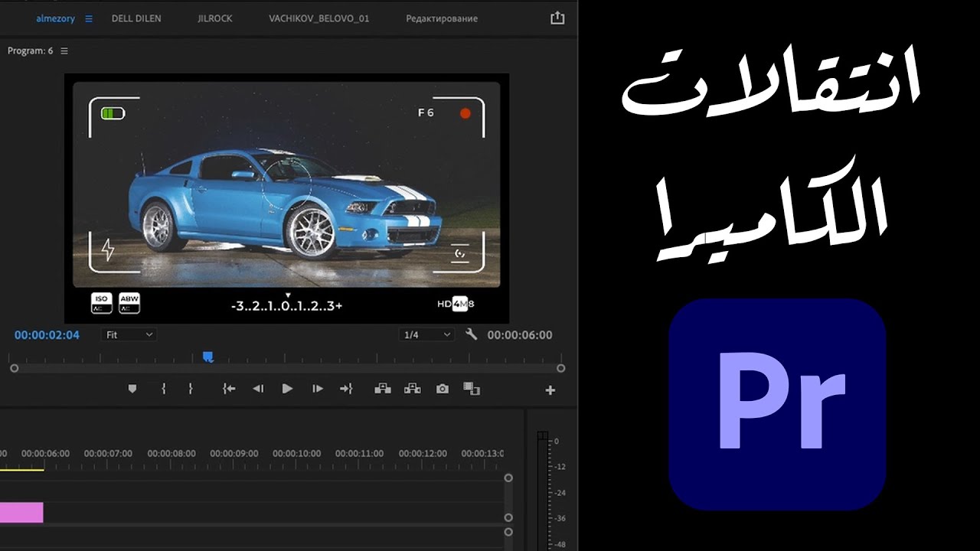980x551 pixels.
Task: Go to Out point
Action: tap(346, 389)
